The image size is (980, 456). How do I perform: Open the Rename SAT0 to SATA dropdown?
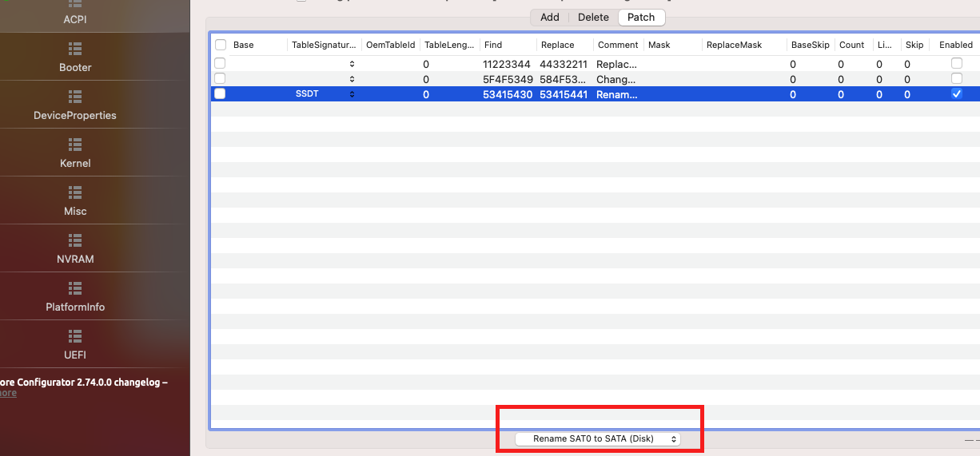tap(598, 439)
